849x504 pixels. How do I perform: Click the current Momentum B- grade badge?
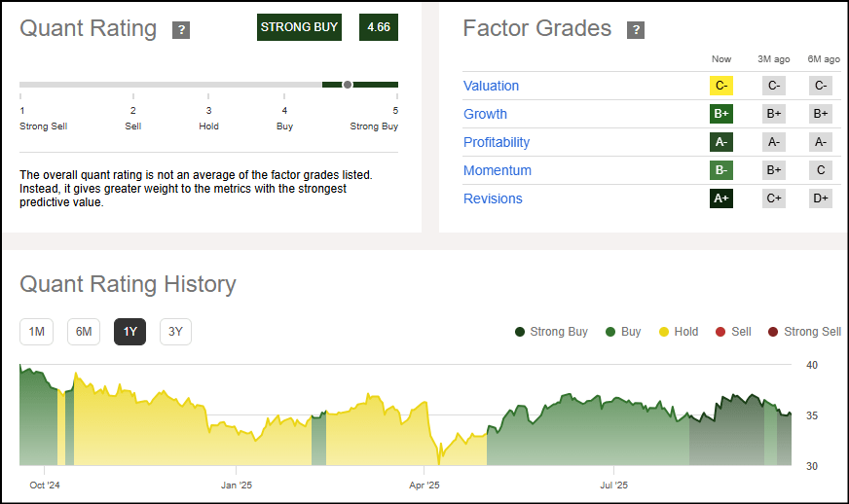tap(721, 170)
